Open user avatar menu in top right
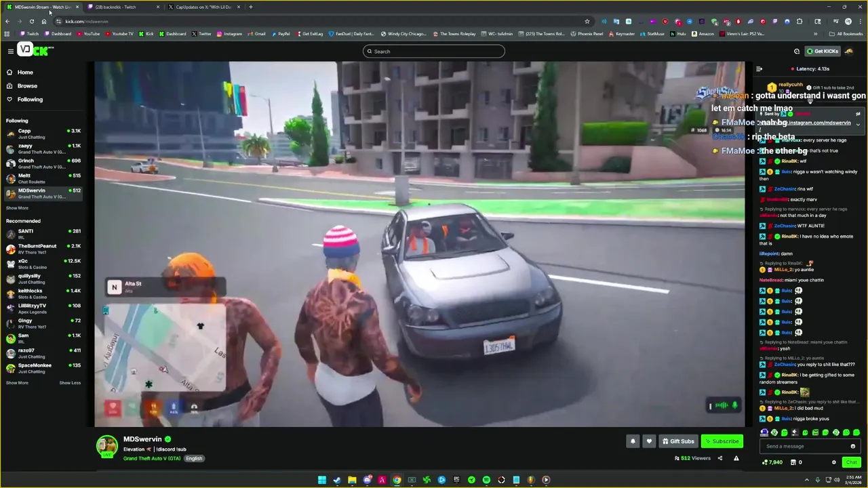868x488 pixels. [x=849, y=52]
